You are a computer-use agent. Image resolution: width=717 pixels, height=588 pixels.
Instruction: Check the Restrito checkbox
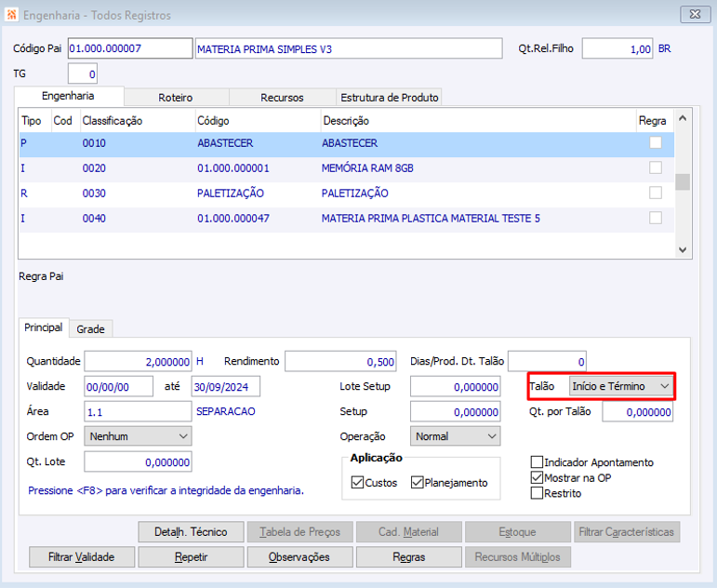tap(538, 493)
